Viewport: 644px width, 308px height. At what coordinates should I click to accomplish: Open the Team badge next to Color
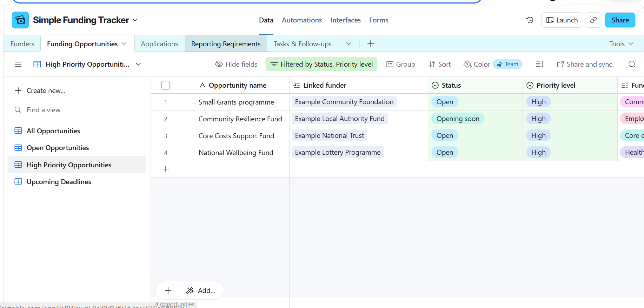pyautogui.click(x=507, y=64)
